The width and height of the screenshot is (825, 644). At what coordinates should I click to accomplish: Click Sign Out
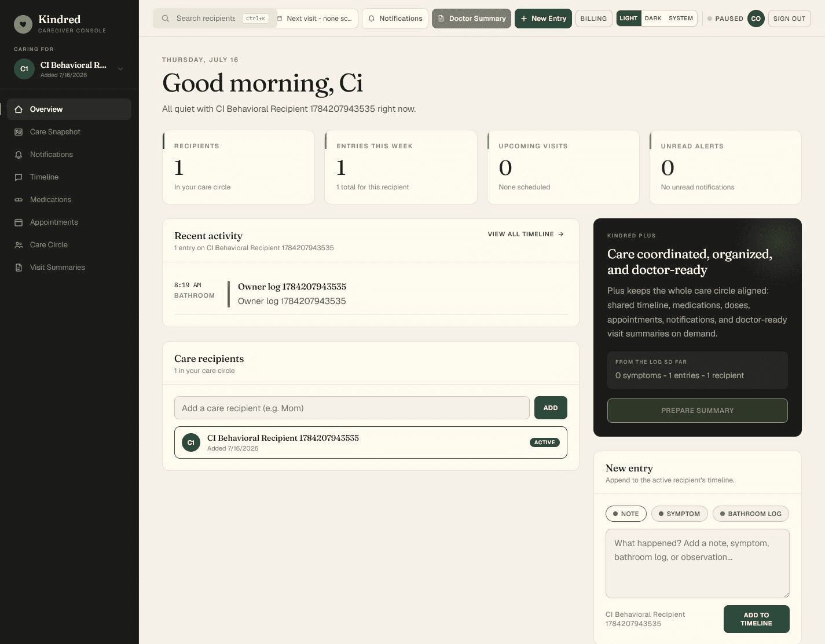pyautogui.click(x=789, y=19)
